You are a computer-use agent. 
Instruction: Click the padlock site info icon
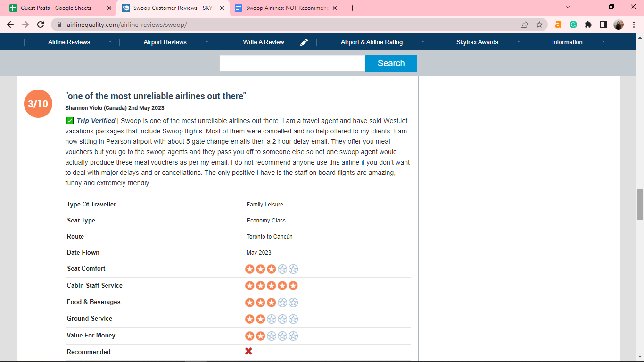pyautogui.click(x=59, y=25)
